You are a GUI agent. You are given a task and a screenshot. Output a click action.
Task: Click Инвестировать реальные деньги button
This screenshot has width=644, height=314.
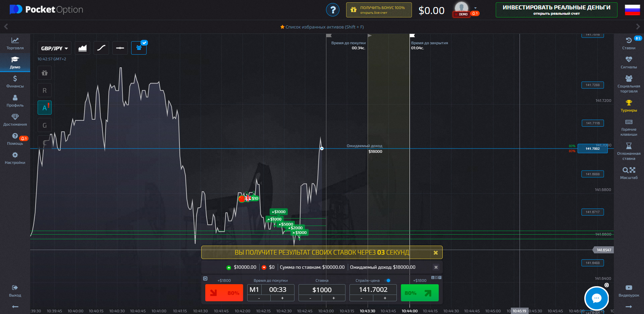556,10
